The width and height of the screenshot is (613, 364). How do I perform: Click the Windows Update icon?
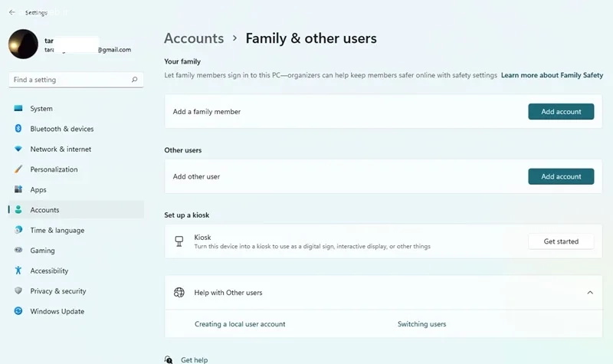coord(18,311)
